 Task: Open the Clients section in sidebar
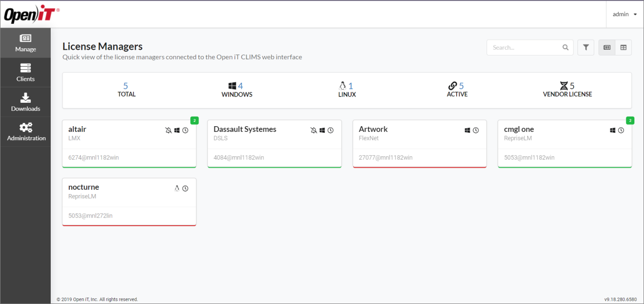25,73
